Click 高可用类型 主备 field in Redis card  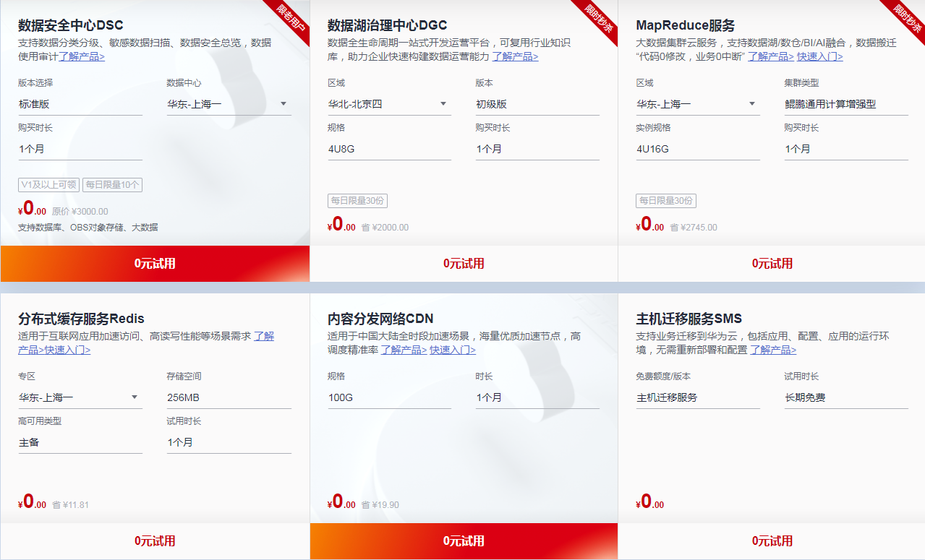(80, 442)
